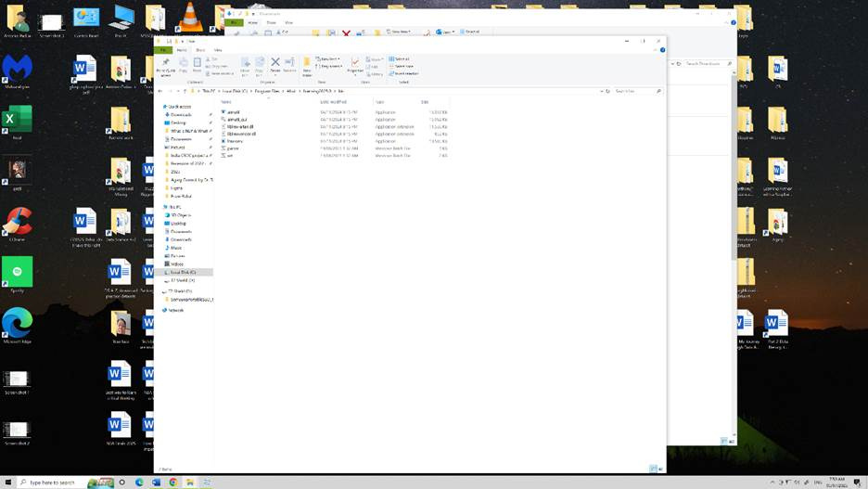Click the Edit button in Open group
Screen dimensions: 868x489
(374, 67)
